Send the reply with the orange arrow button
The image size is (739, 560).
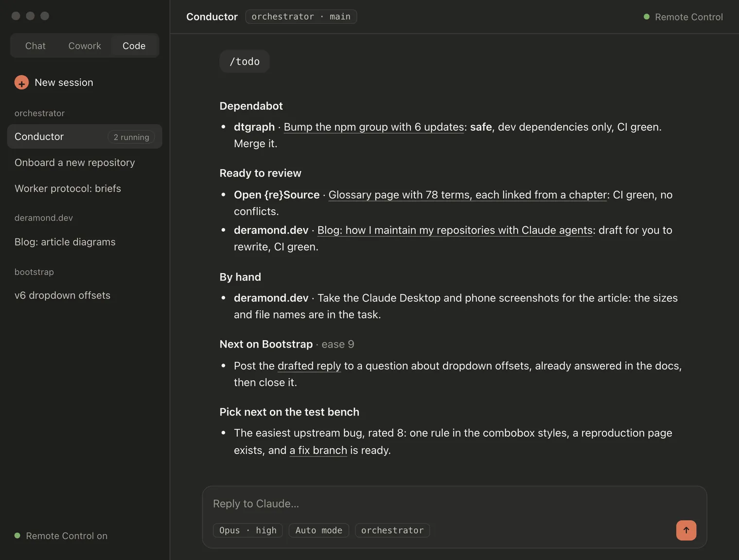[x=686, y=530]
